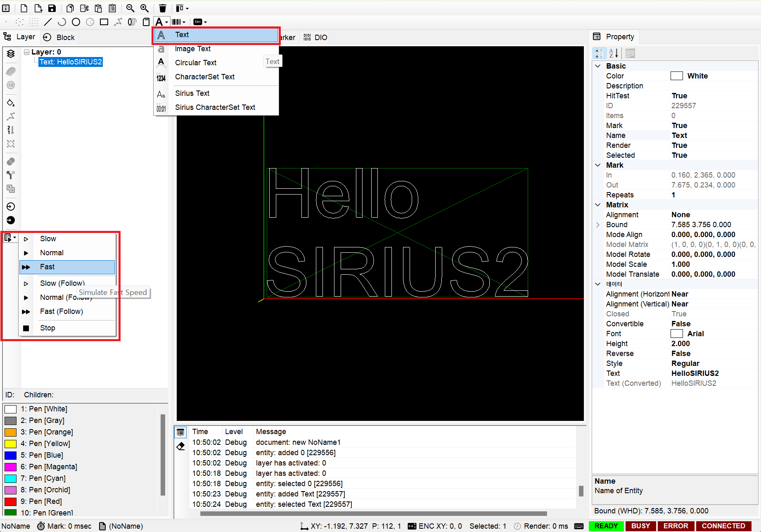Open the simulation speed dropdown button

tap(10, 237)
